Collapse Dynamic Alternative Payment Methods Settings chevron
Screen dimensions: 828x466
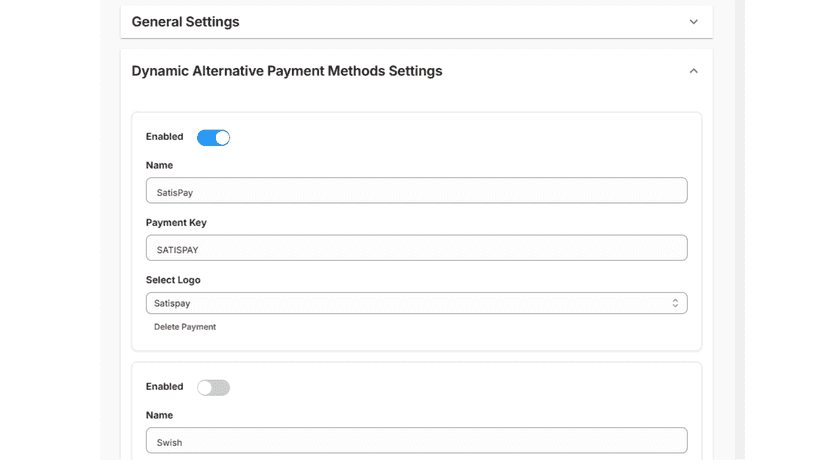pos(693,71)
